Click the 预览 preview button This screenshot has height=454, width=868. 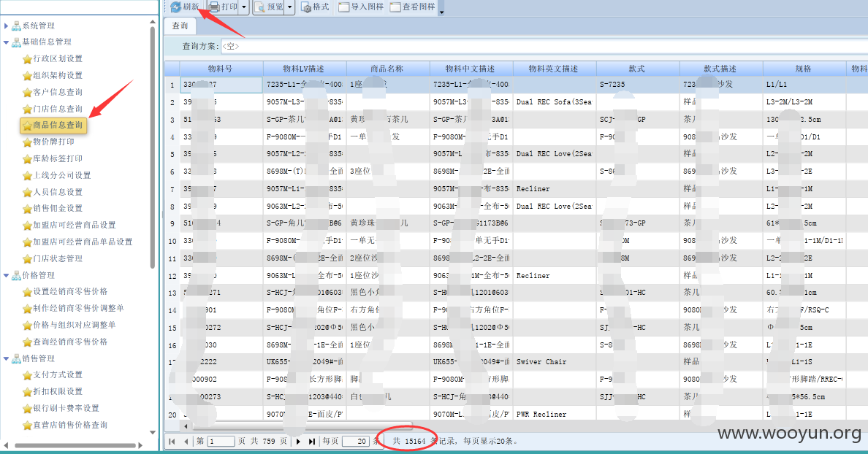click(270, 7)
